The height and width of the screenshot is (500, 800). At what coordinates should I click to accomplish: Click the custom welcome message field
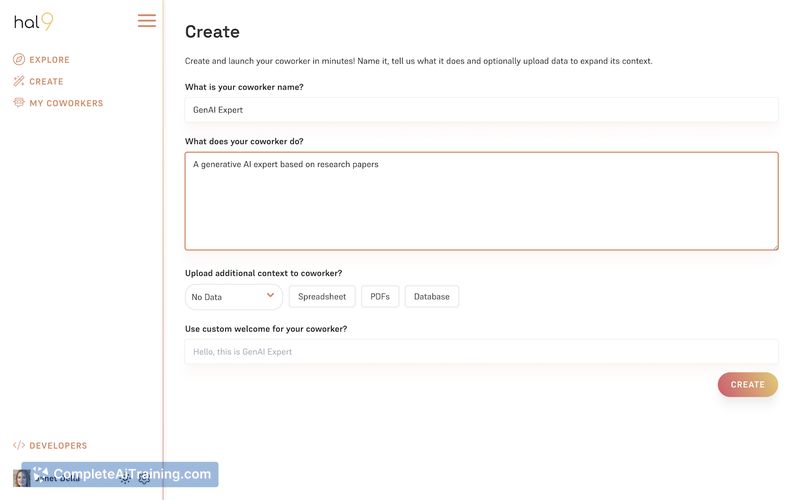[x=481, y=352]
